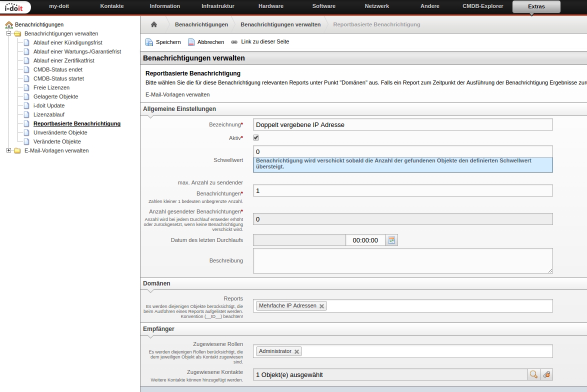Open the Andere menu
587x392 pixels.
(430, 6)
